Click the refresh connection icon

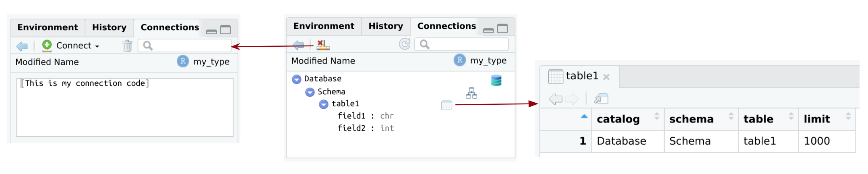(404, 44)
